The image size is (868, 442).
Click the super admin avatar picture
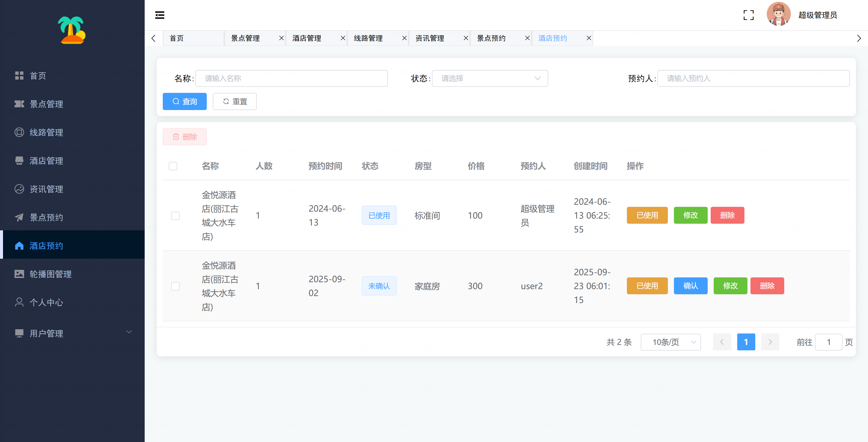click(x=778, y=14)
